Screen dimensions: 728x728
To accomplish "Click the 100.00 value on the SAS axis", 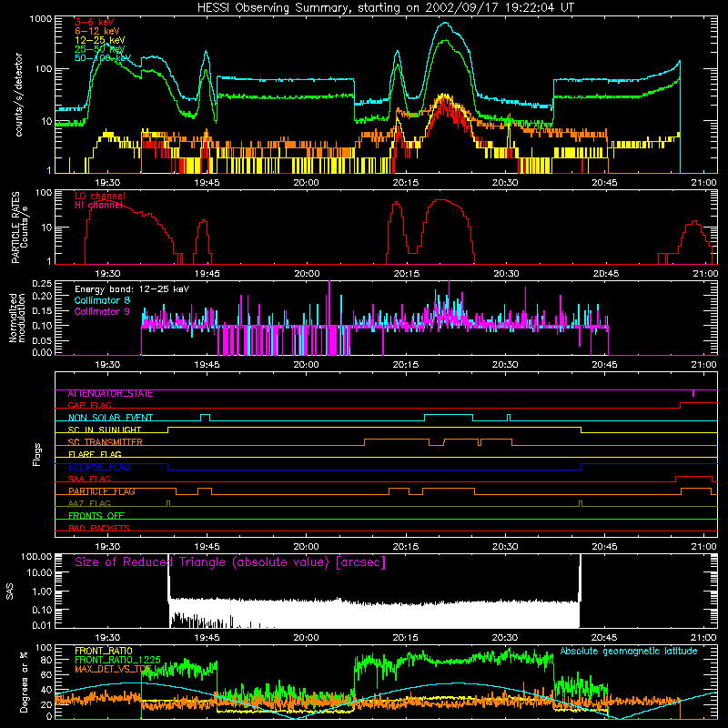I will click(36, 556).
